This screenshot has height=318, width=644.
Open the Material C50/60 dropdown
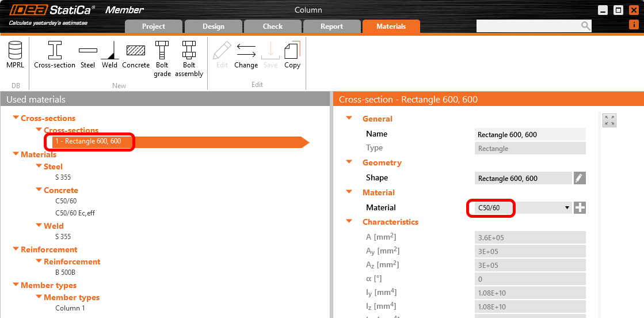tap(567, 208)
